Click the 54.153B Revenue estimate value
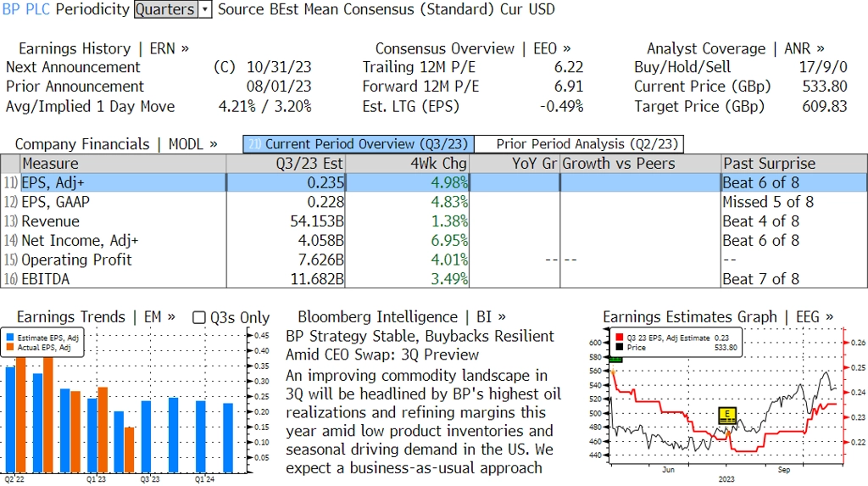Image resolution: width=868 pixels, height=486 pixels. (317, 221)
